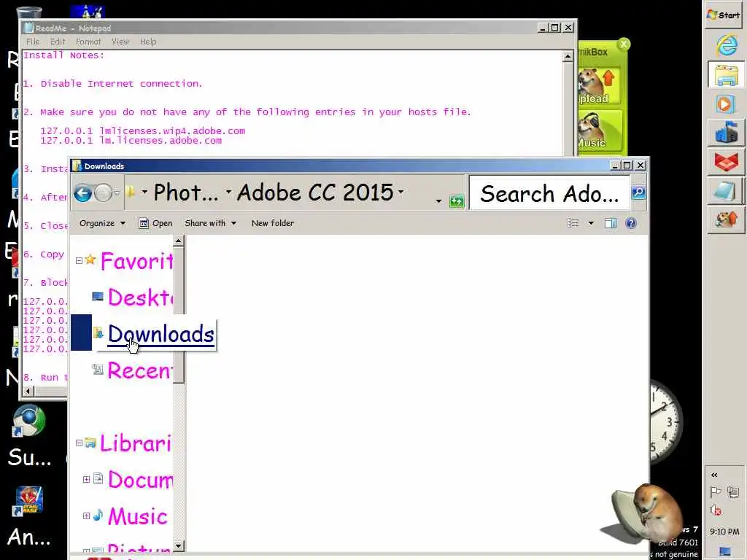747x560 pixels.
Task: Expand the Music library node
Action: (86, 516)
